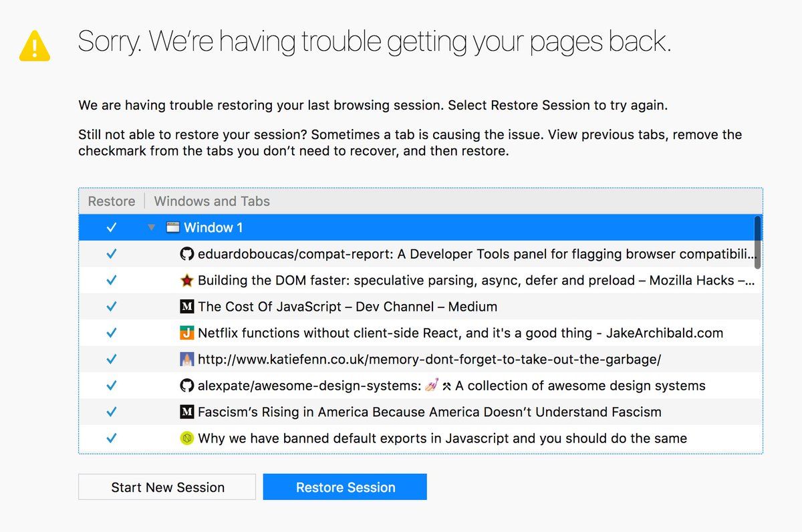Image resolution: width=802 pixels, height=532 pixels.
Task: Click the Windows and Tabs column header
Action: (x=212, y=201)
